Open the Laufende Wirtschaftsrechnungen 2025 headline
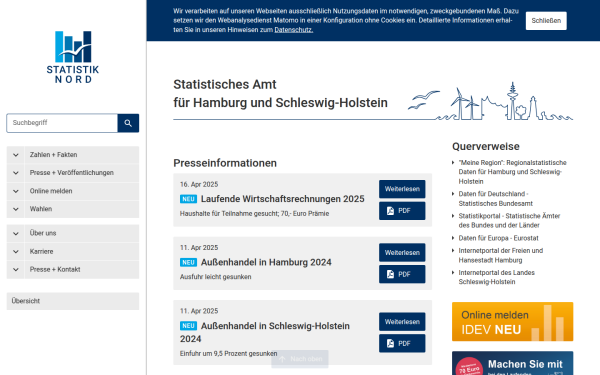The width and height of the screenshot is (600, 375). (282, 199)
